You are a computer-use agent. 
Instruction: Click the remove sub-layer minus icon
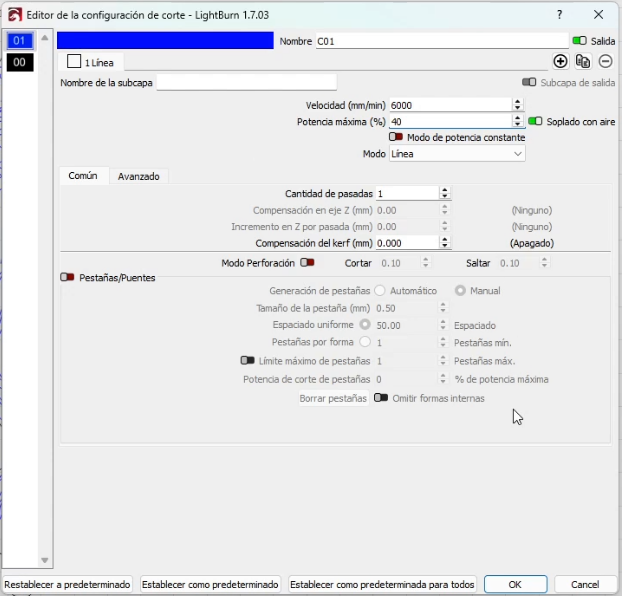point(605,61)
